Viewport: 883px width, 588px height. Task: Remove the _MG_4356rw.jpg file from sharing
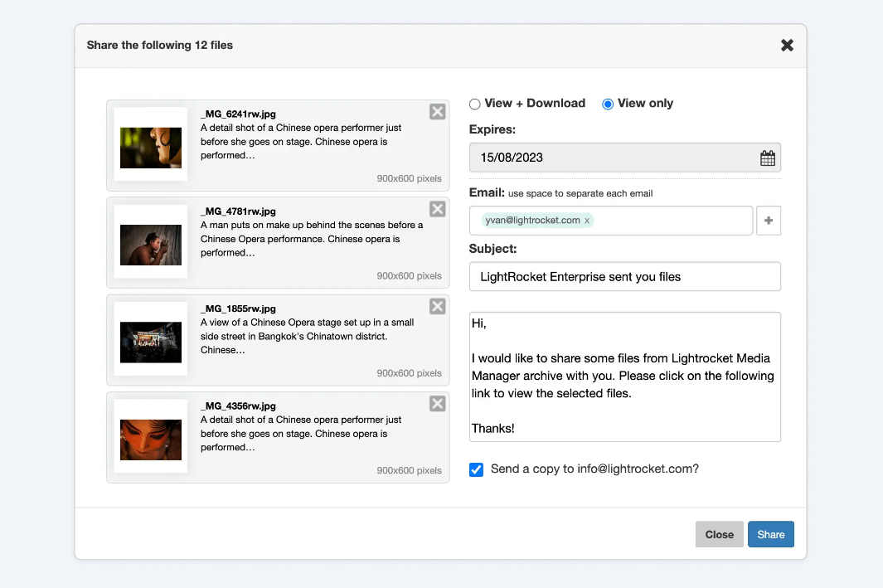point(437,403)
